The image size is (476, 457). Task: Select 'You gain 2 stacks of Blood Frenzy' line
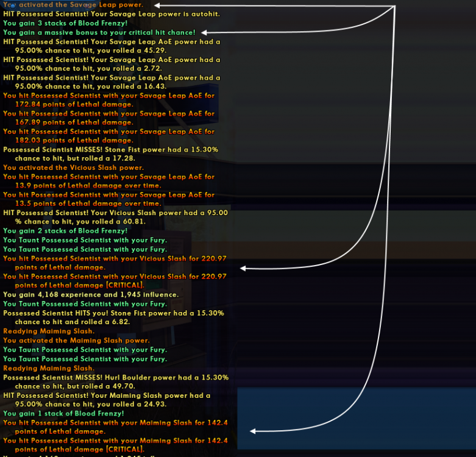pos(65,231)
